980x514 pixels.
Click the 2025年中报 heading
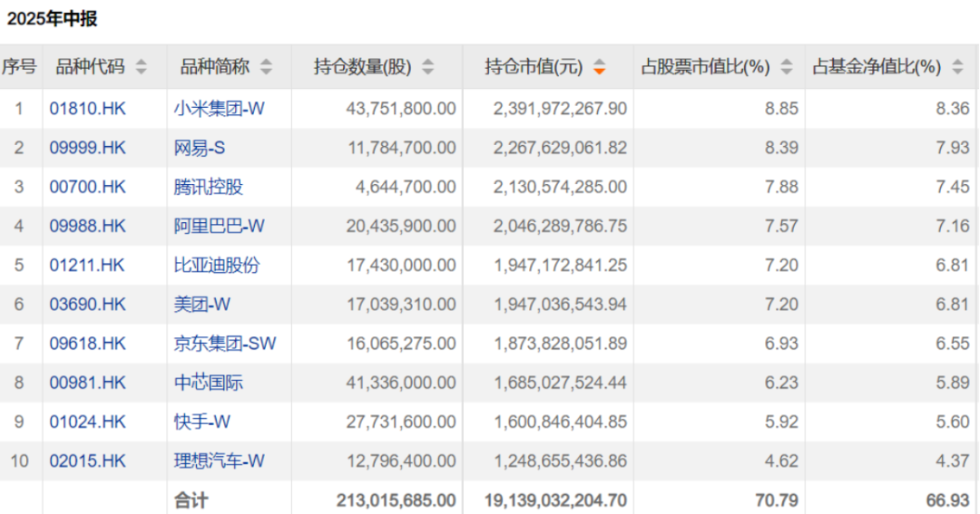(x=52, y=19)
